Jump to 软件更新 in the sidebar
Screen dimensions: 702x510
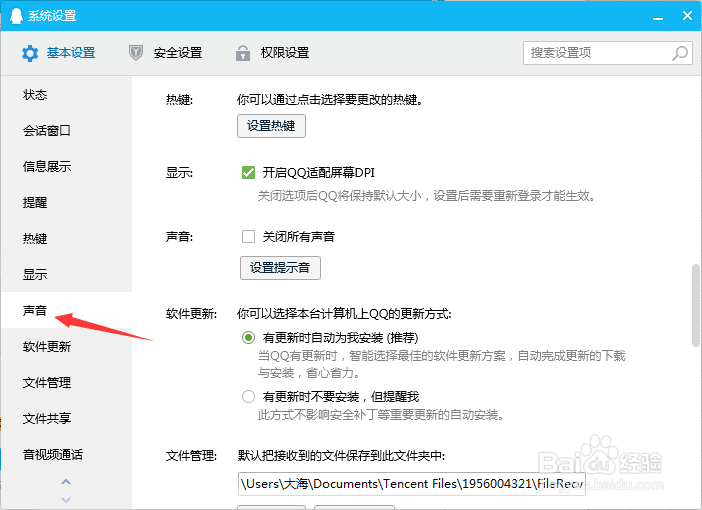[x=66, y=347]
